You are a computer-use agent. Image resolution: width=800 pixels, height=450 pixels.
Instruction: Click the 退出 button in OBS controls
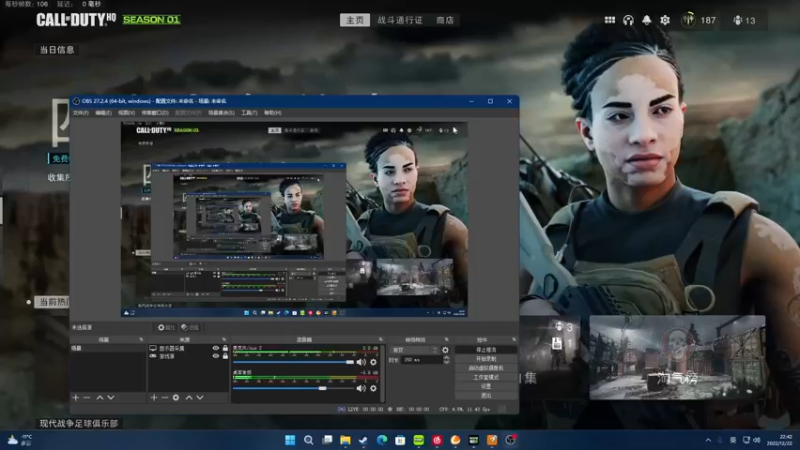click(x=486, y=395)
